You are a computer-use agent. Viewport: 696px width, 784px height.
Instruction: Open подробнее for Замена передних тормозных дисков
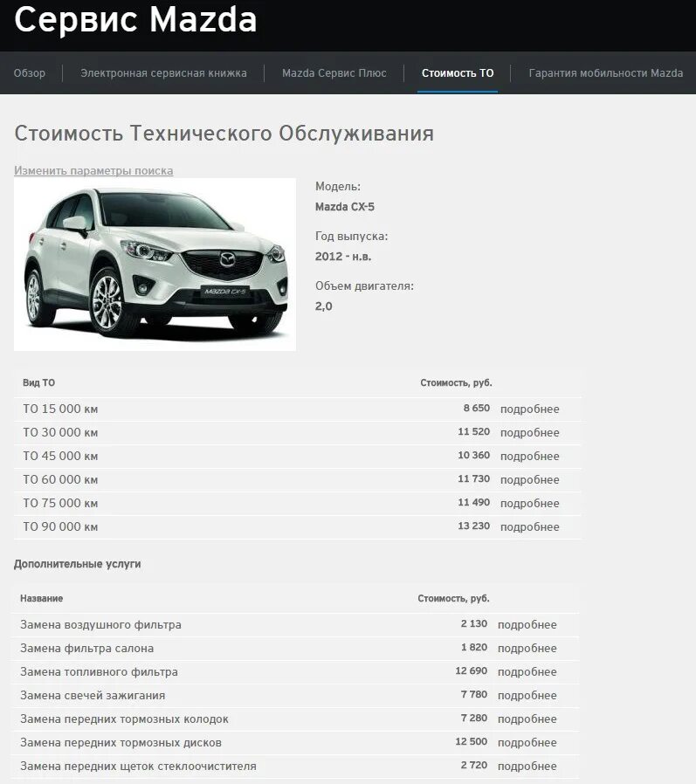click(527, 742)
